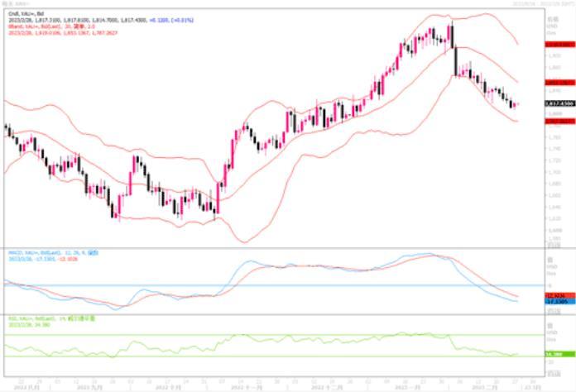Select the blue MACD value tag
The width and height of the screenshot is (576, 392).
click(x=559, y=302)
